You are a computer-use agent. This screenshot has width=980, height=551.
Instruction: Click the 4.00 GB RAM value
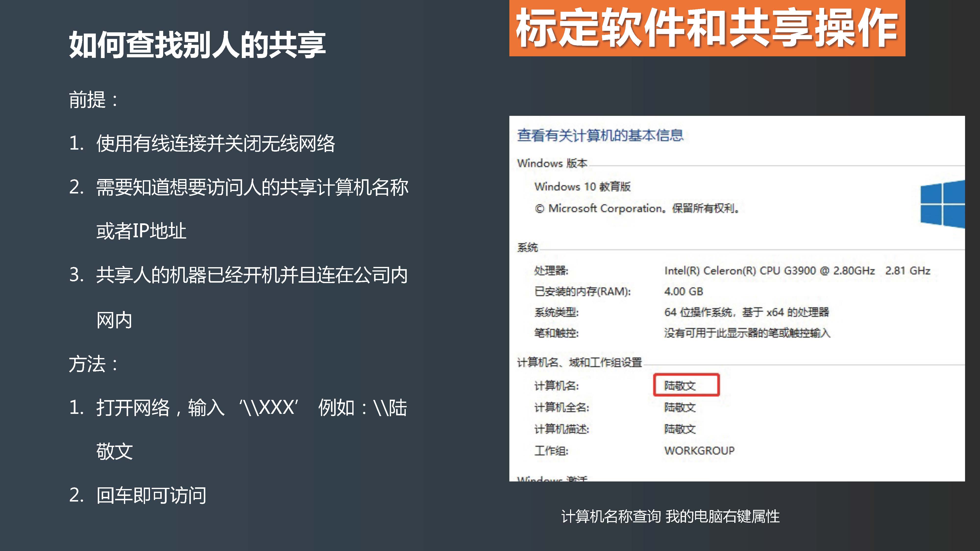pos(683,292)
